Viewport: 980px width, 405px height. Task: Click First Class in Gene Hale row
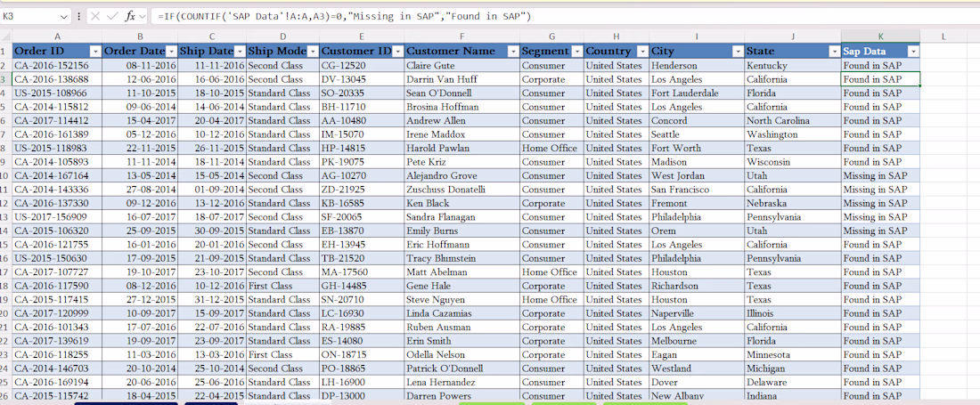click(x=283, y=286)
